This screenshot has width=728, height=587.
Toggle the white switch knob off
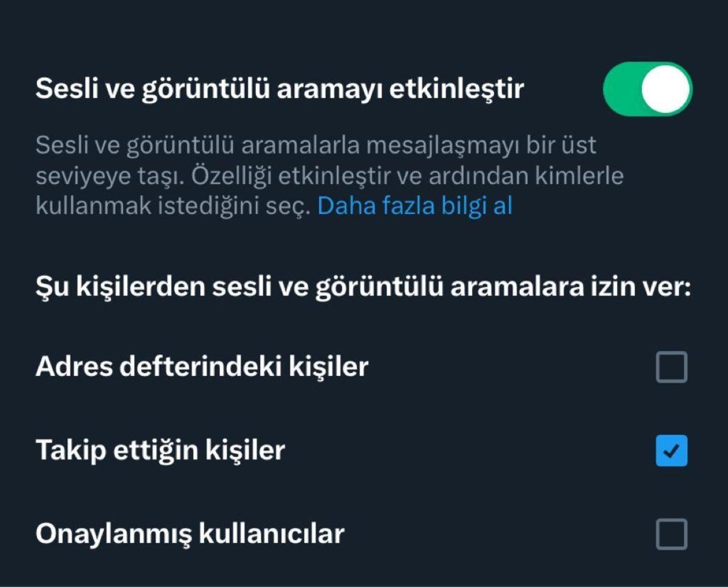(664, 89)
